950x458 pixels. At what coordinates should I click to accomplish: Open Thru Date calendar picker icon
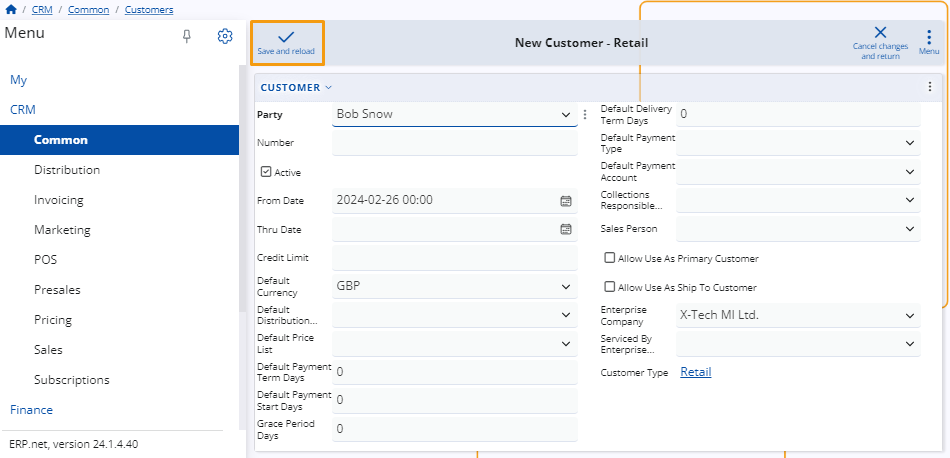tap(566, 229)
